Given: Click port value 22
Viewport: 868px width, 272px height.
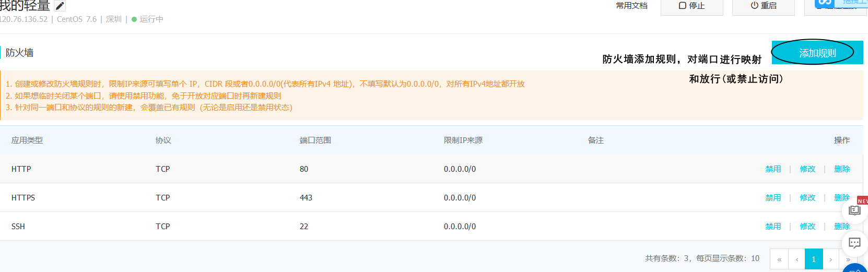Looking at the screenshot, I should coord(304,227).
